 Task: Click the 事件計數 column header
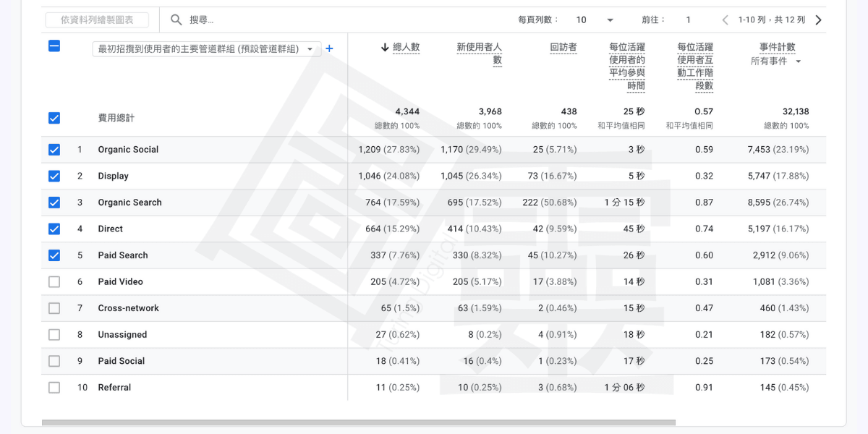click(x=777, y=48)
